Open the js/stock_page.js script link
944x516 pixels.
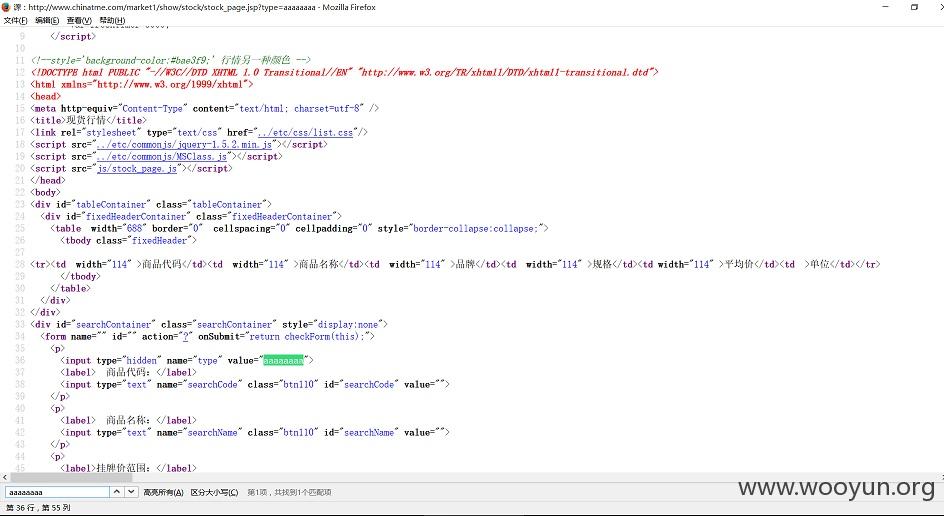tap(137, 169)
